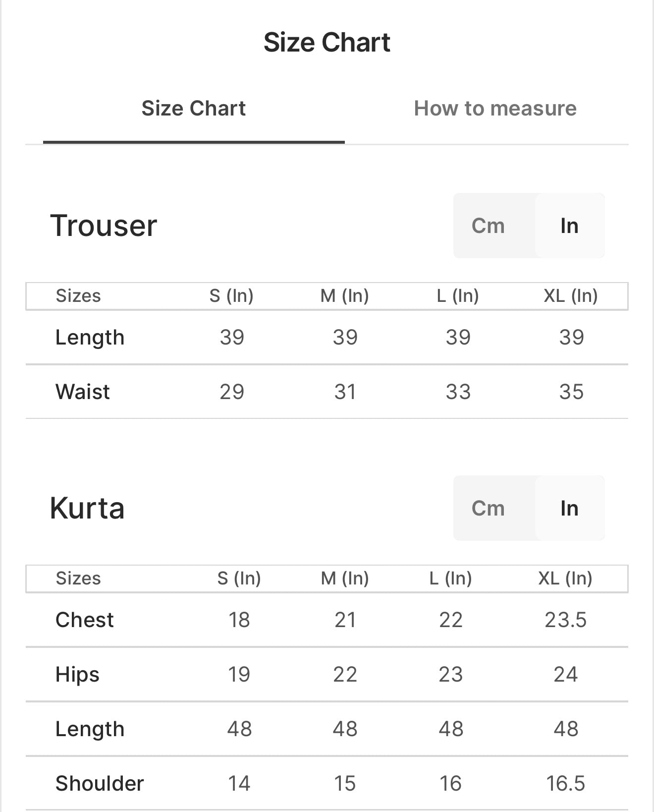Click the Trouser Waist row label
The width and height of the screenshot is (654, 812).
point(83,392)
